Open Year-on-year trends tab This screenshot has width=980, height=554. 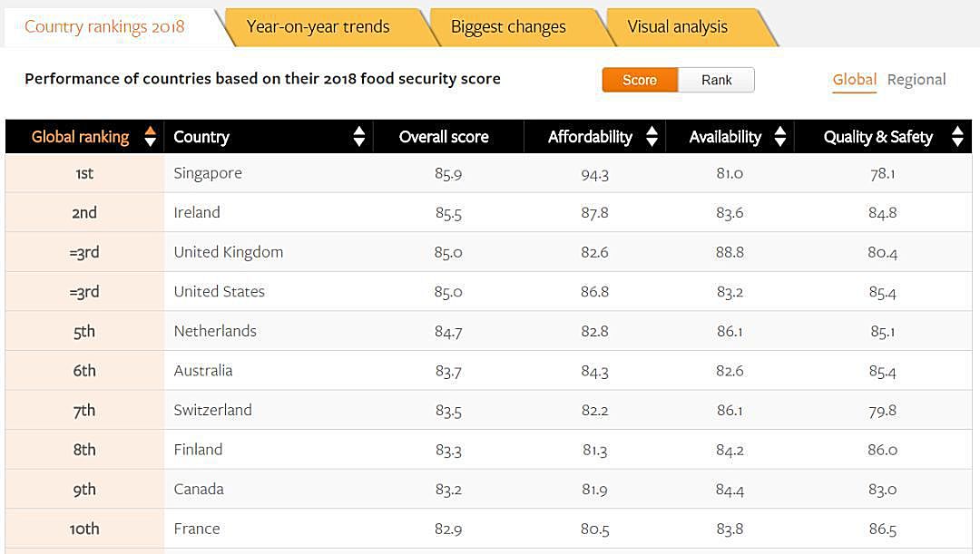(318, 27)
